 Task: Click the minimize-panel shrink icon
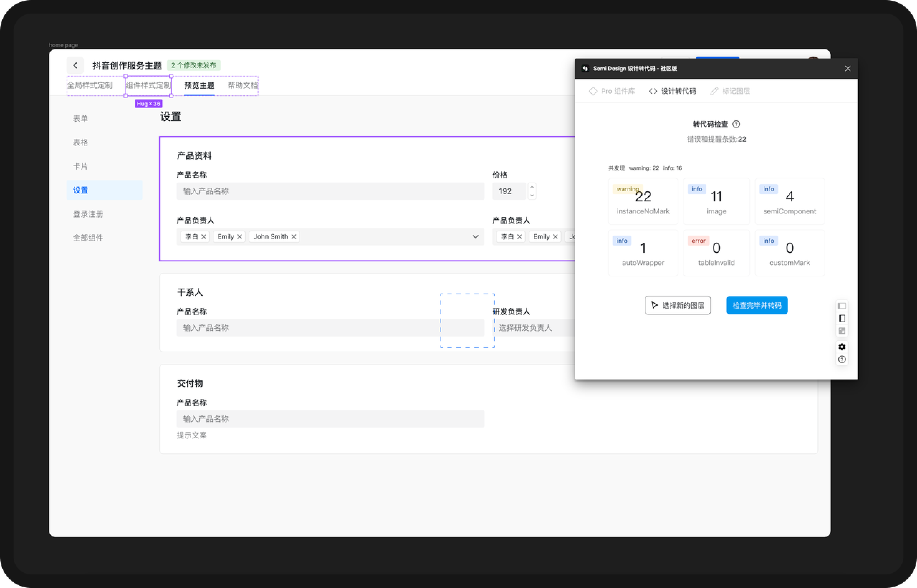842,331
